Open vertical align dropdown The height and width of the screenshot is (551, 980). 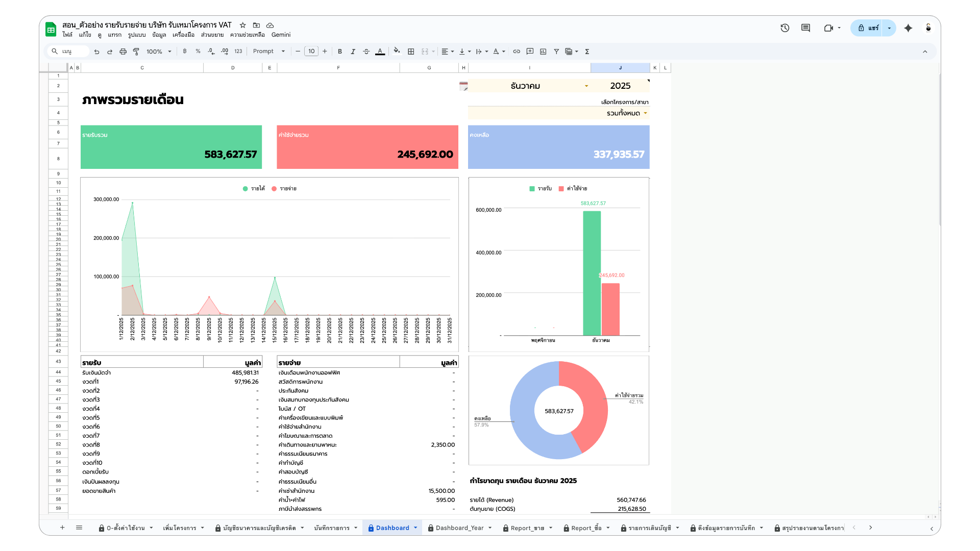point(464,52)
